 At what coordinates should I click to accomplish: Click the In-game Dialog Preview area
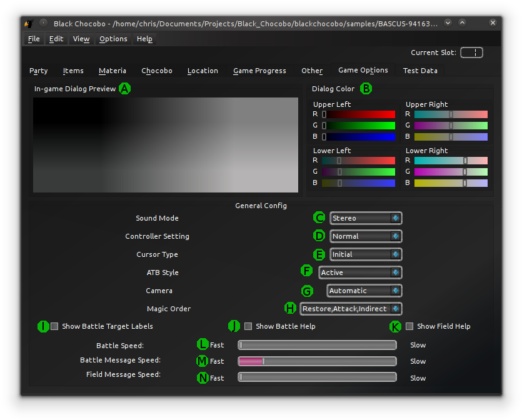[x=166, y=144]
